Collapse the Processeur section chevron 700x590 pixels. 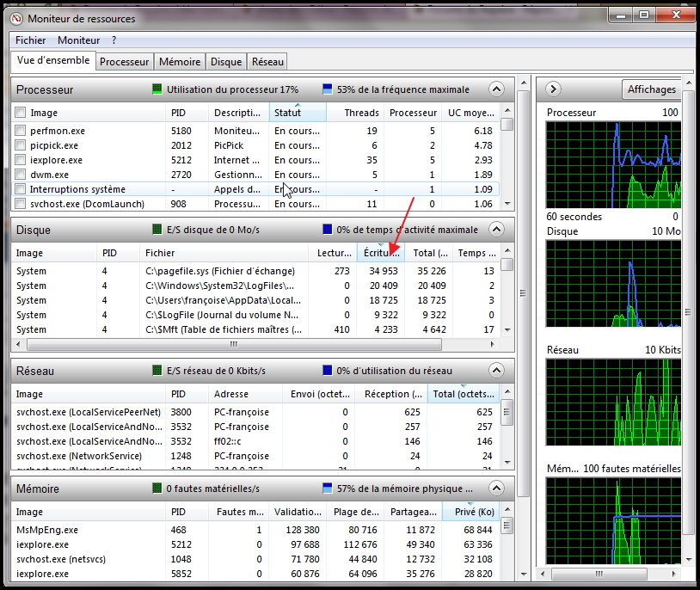click(495, 89)
